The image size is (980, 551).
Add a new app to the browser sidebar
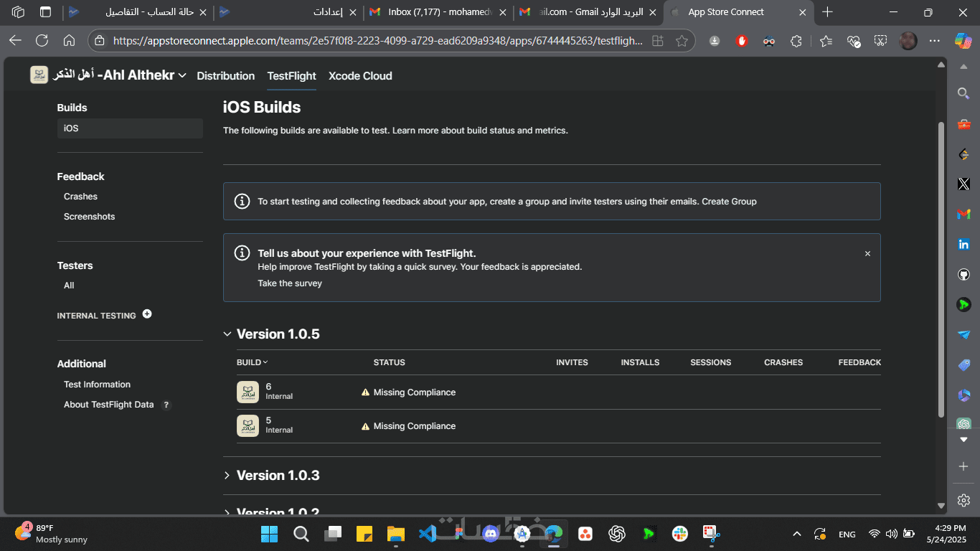[x=963, y=466]
